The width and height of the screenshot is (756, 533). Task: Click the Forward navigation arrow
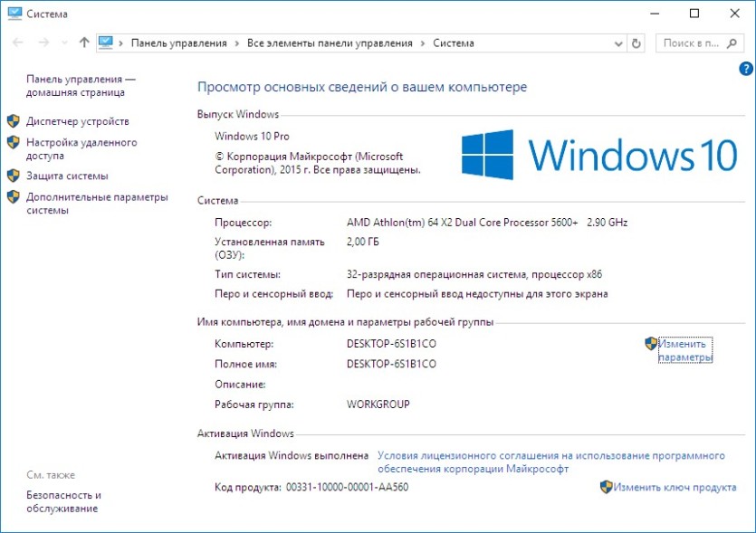pyautogui.click(x=43, y=43)
